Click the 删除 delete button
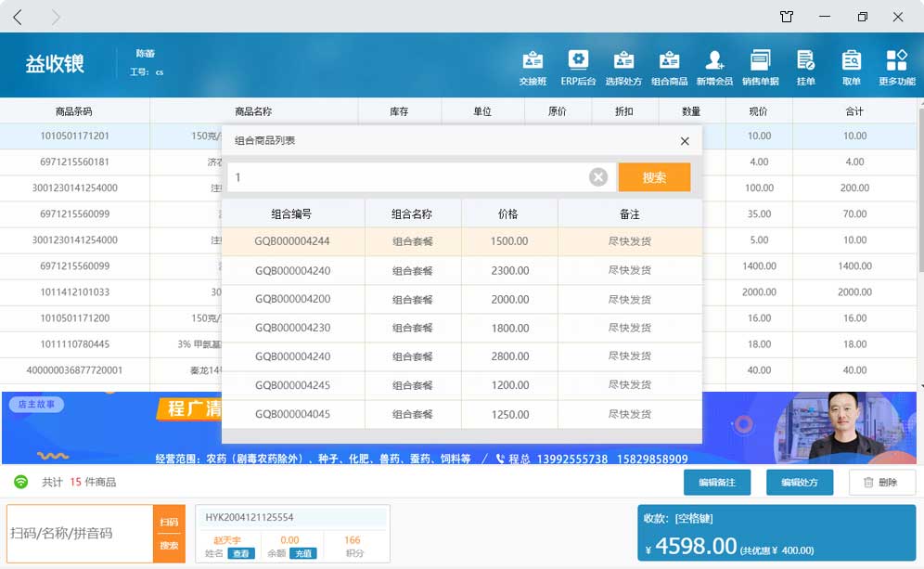Image resolution: width=924 pixels, height=569 pixels. (880, 483)
